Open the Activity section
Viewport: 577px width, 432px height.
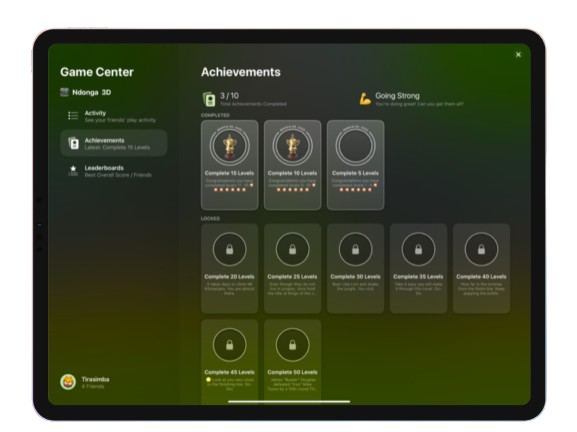point(113,116)
